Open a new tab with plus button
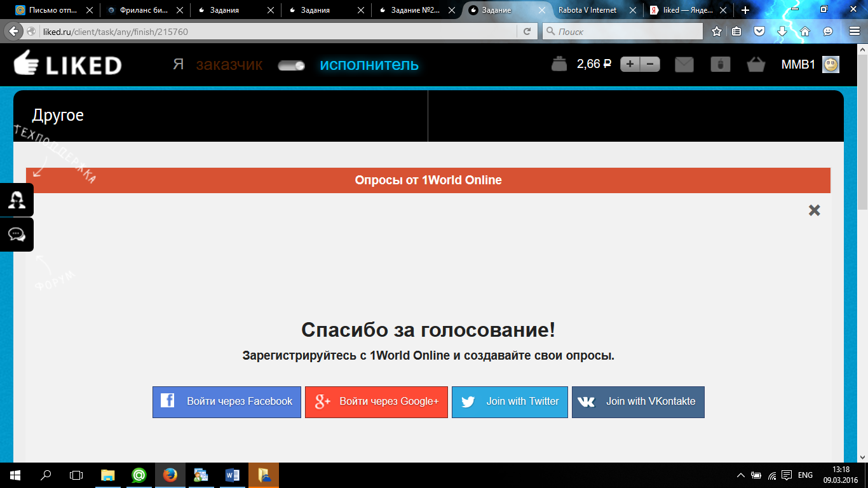This screenshot has height=488, width=868. coord(745,10)
